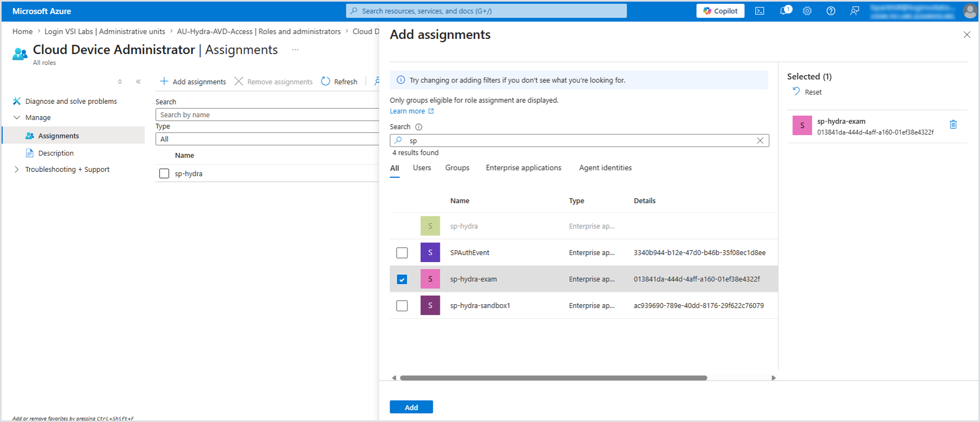
Task: Open Cloud Shell terminal icon
Action: 760,11
